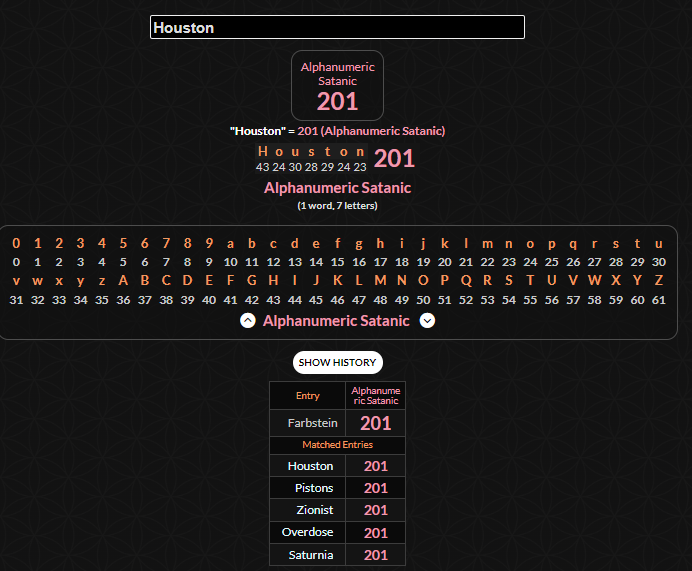Screen dimensions: 692x571
Task: Select the Houston matched entry row
Action: (x=338, y=466)
